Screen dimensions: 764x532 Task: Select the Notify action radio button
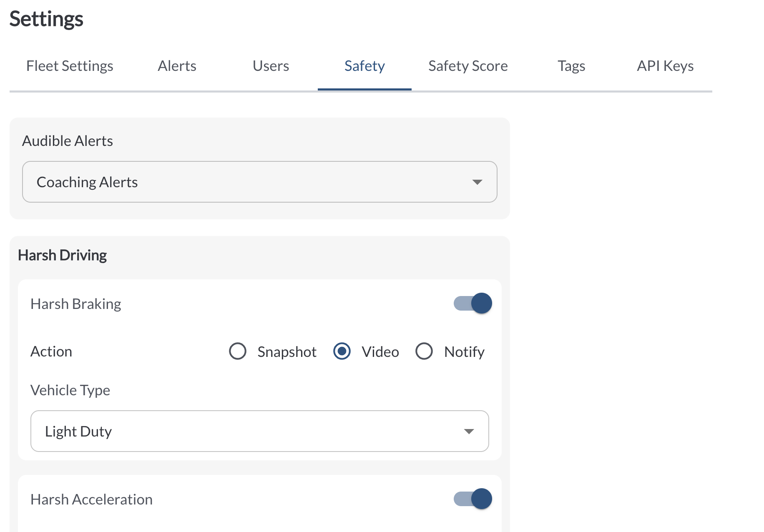[424, 351]
